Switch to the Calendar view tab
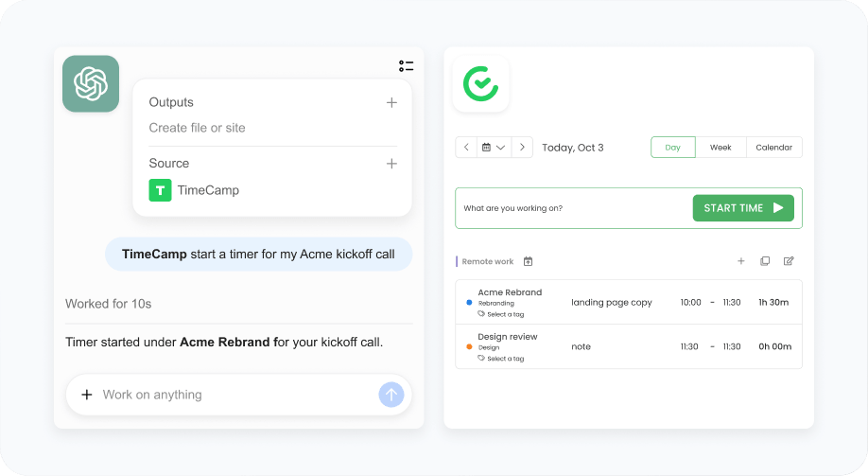Viewport: 868px width, 476px height. (773, 148)
